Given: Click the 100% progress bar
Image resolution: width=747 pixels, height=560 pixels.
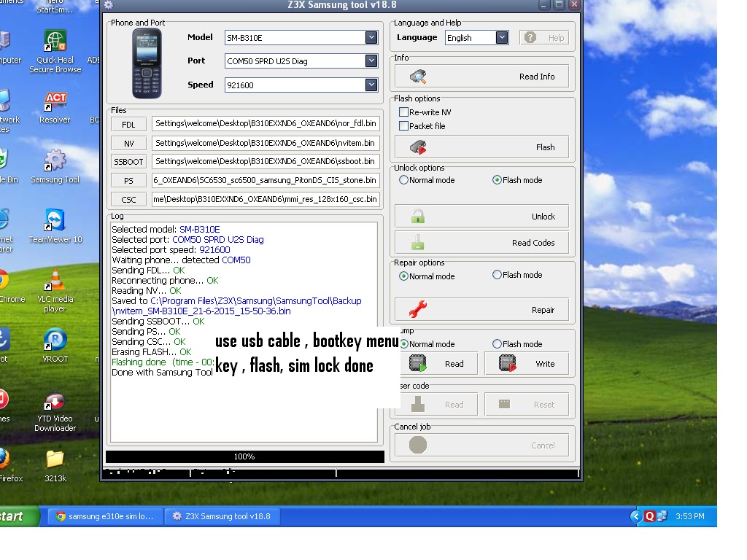Looking at the screenshot, I should point(245,456).
